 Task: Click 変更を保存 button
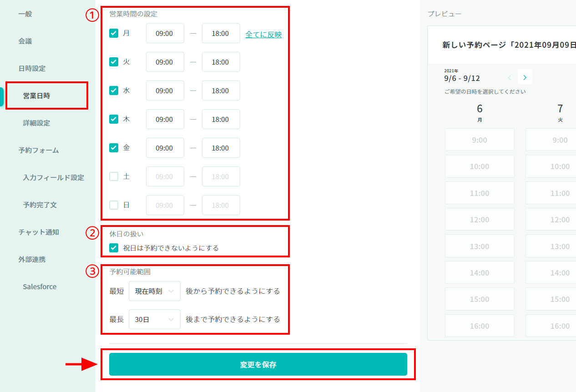(258, 364)
